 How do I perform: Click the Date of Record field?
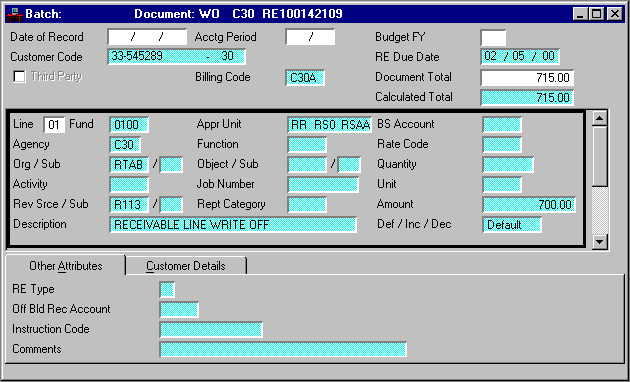click(x=147, y=37)
